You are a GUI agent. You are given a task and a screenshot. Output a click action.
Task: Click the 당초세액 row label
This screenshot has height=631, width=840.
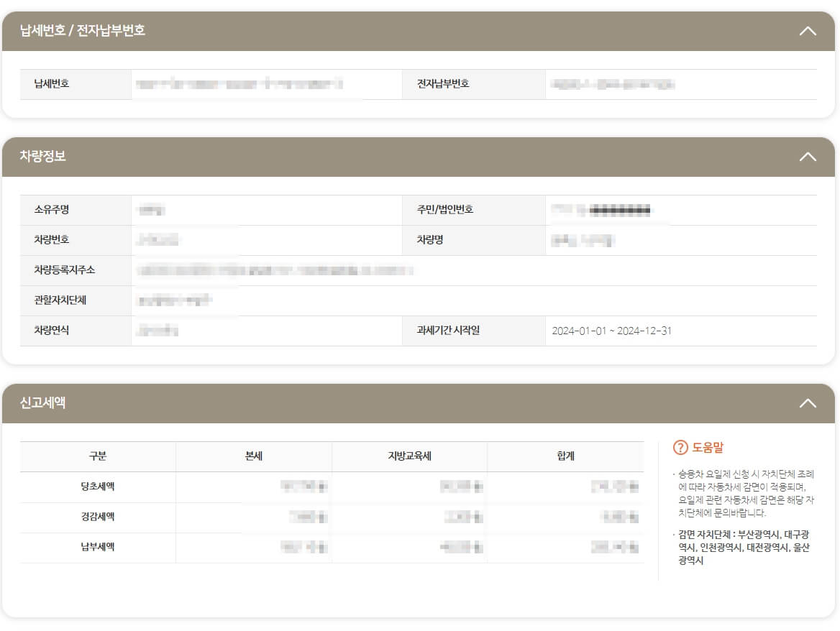pyautogui.click(x=98, y=487)
